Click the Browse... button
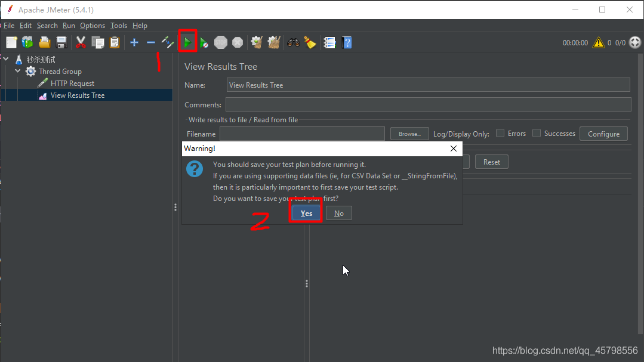This screenshot has width=644, height=362. coord(409,134)
